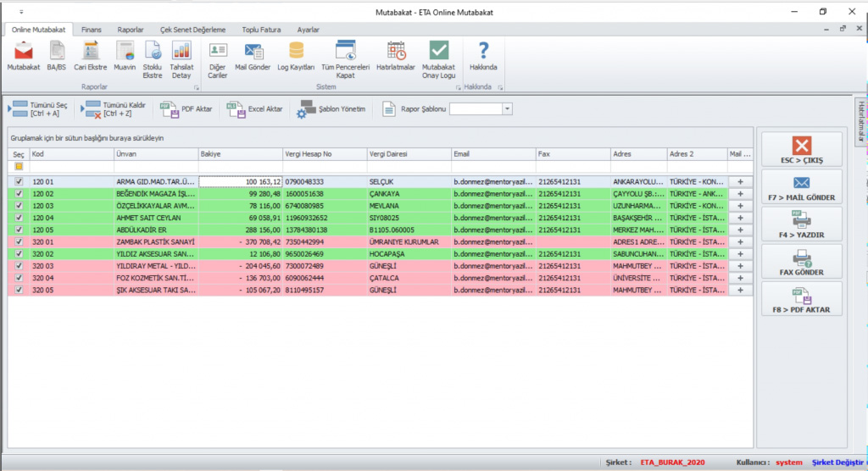Click Excel Aktar toolbar icon
Image resolution: width=868 pixels, height=471 pixels.
(254, 109)
